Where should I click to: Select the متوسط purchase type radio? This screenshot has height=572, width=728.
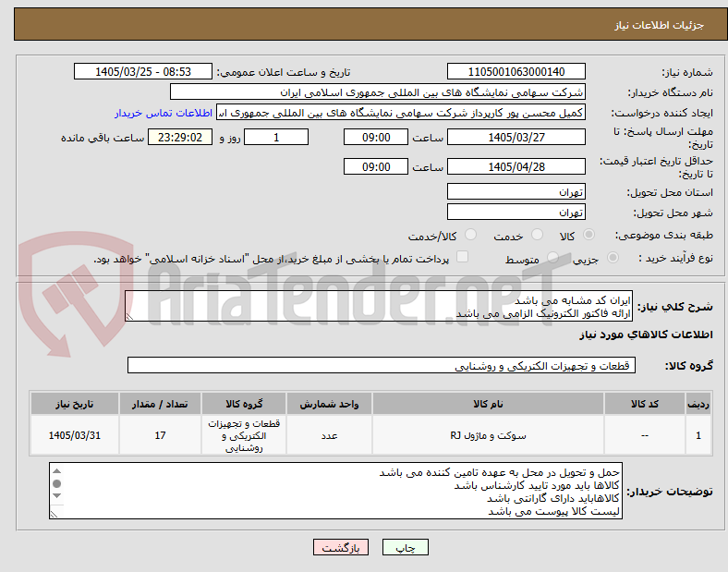(552, 258)
